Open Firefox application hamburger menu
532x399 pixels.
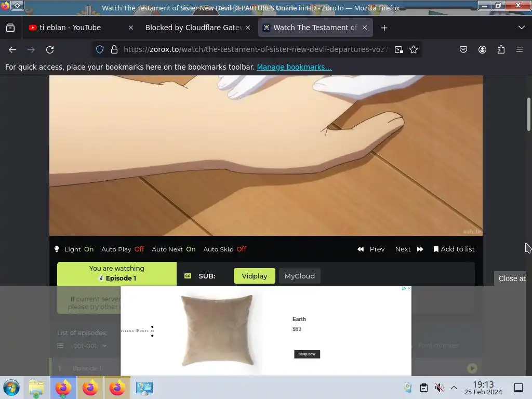(x=519, y=49)
